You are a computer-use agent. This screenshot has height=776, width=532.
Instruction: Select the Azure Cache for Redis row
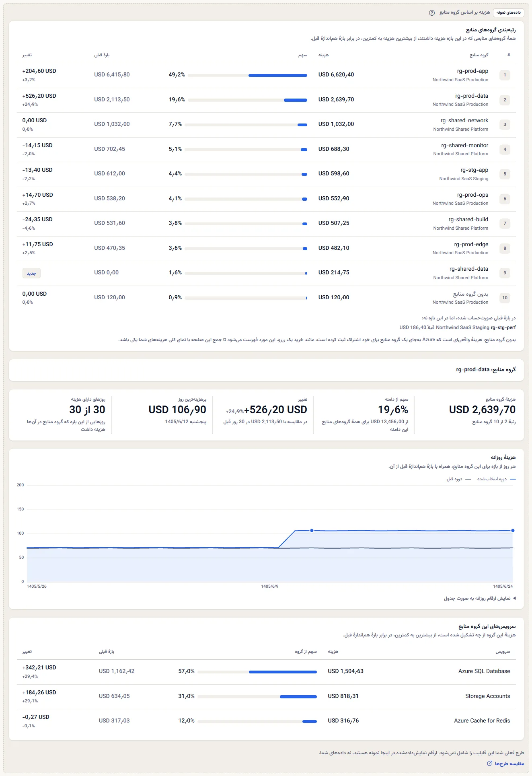(x=266, y=721)
